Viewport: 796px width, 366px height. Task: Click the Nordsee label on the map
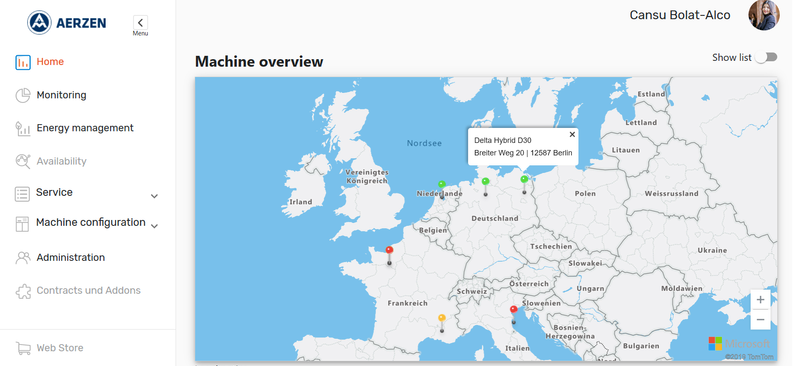tap(424, 143)
